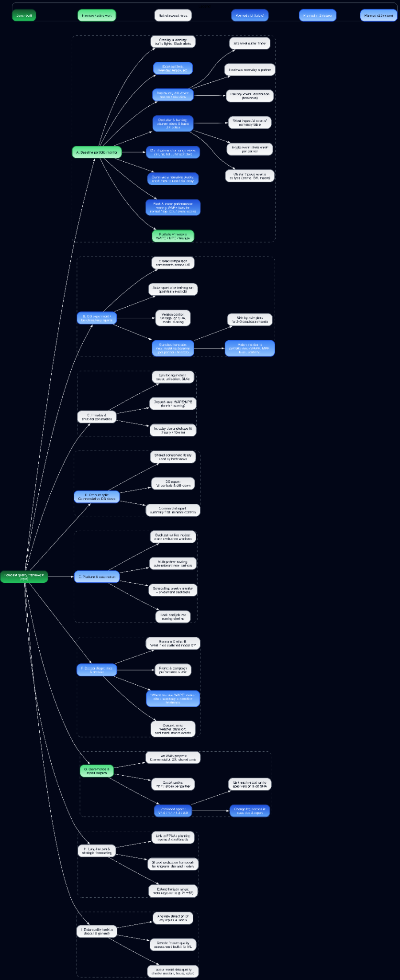
Task: Select 'G. Governance & report outputs' node
Action: point(97,771)
